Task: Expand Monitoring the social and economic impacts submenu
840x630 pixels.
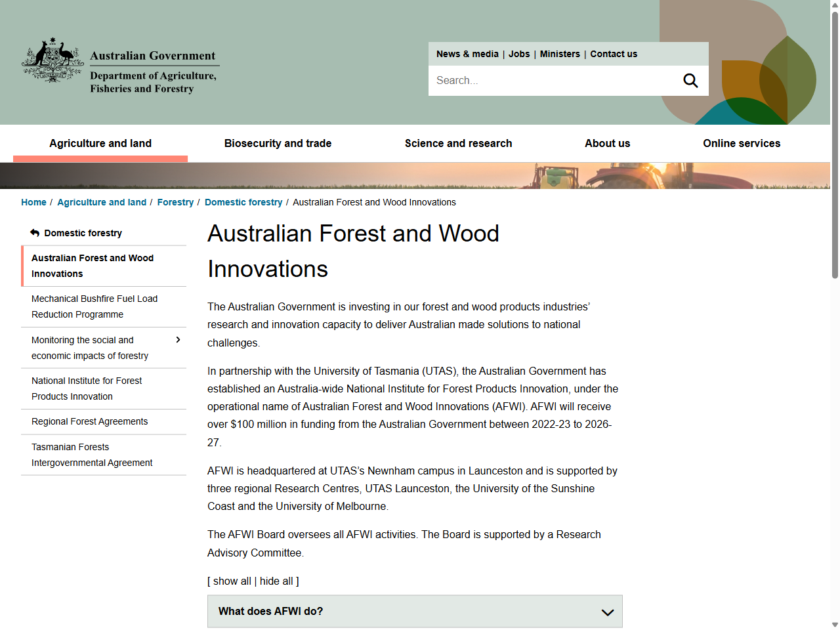Action: click(x=178, y=340)
